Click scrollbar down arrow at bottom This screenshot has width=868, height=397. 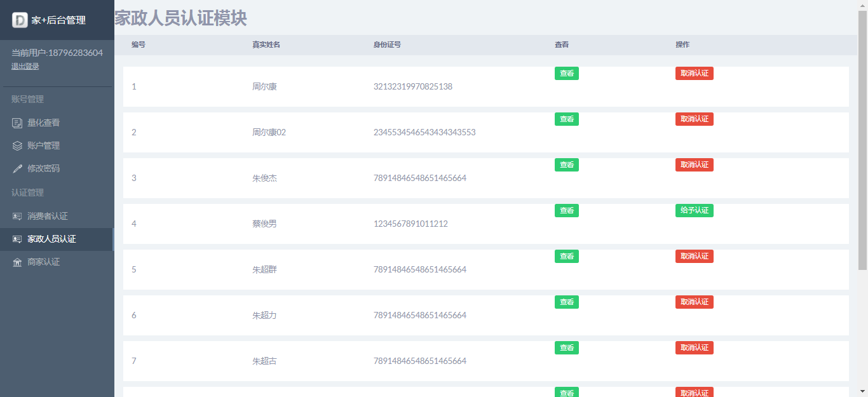(x=862, y=391)
